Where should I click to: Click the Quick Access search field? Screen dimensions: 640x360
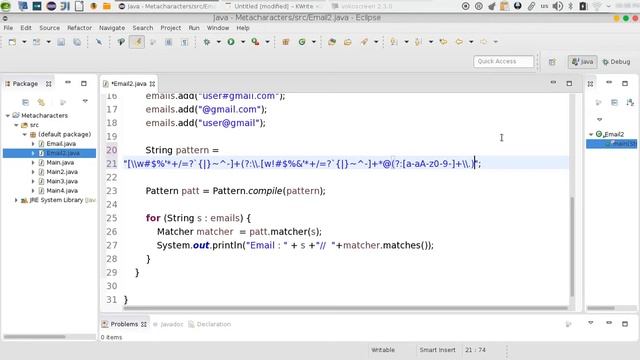(x=503, y=61)
